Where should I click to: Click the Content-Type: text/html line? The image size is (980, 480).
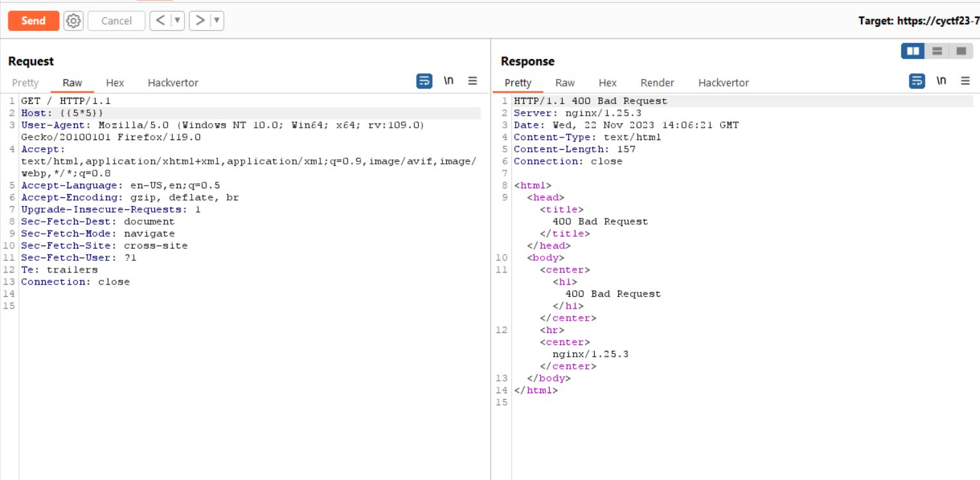coord(587,137)
